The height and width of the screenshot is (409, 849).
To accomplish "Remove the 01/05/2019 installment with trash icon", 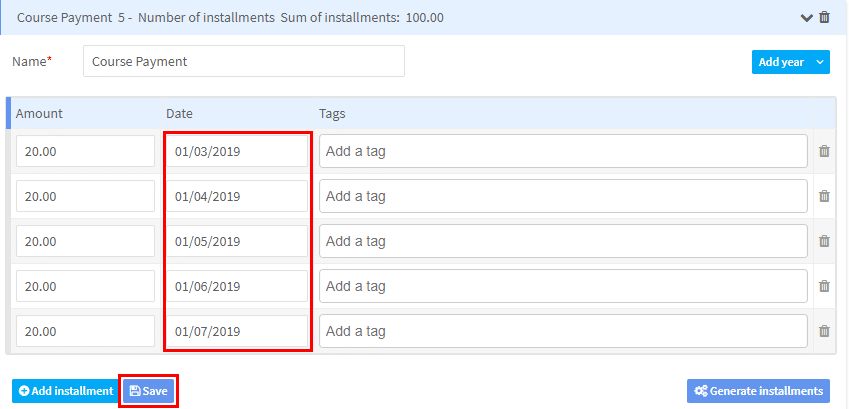I will [x=824, y=241].
